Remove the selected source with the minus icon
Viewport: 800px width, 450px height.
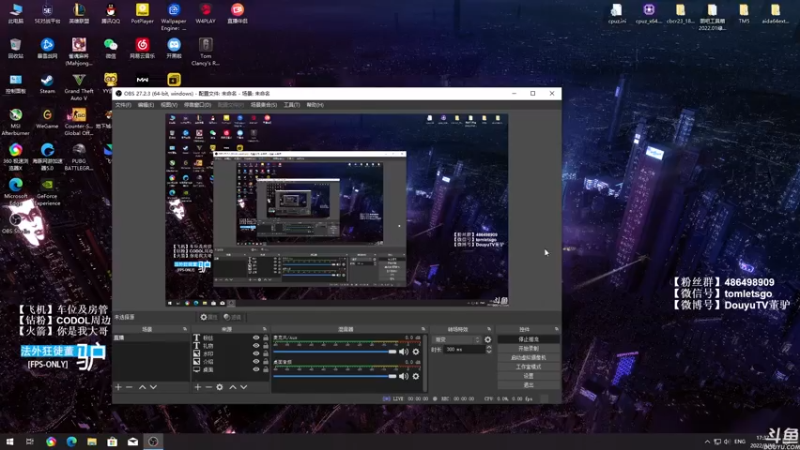pyautogui.click(x=208, y=387)
